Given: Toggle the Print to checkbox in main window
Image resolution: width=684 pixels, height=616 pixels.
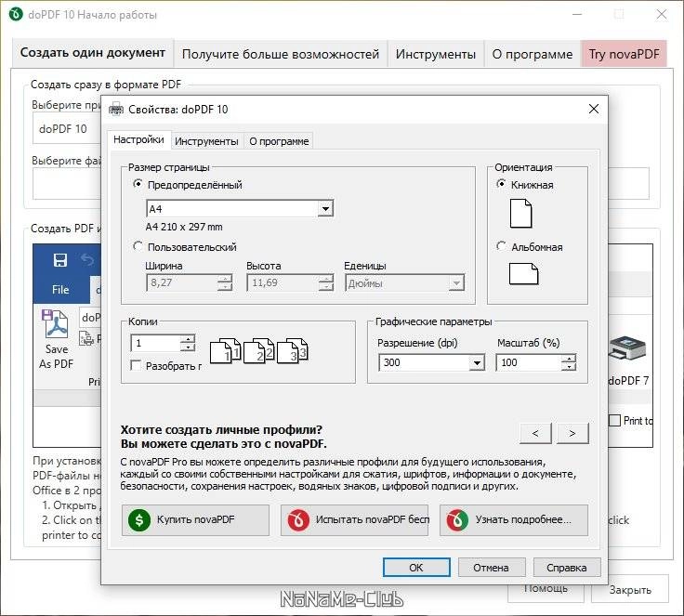Looking at the screenshot, I should click(x=614, y=421).
